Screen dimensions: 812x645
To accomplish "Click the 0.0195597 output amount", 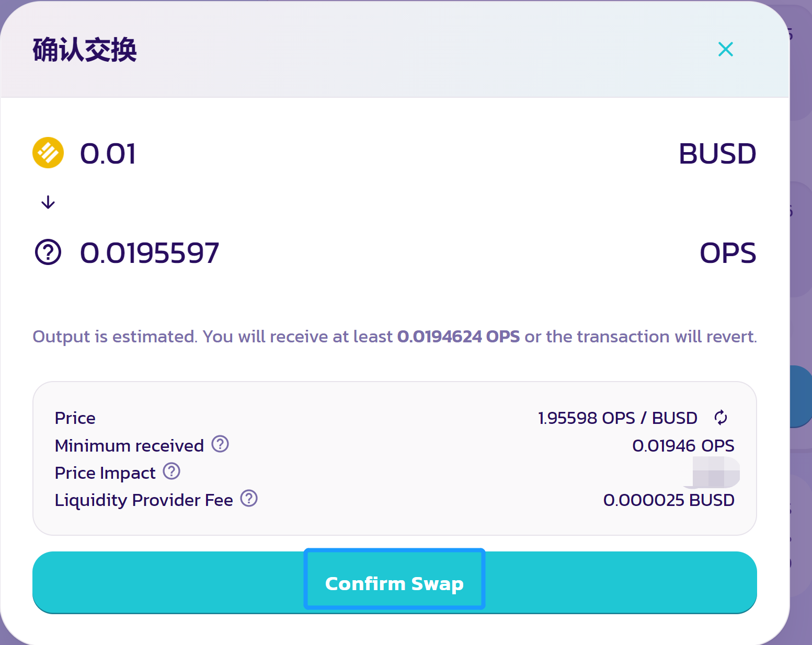I will coord(149,253).
